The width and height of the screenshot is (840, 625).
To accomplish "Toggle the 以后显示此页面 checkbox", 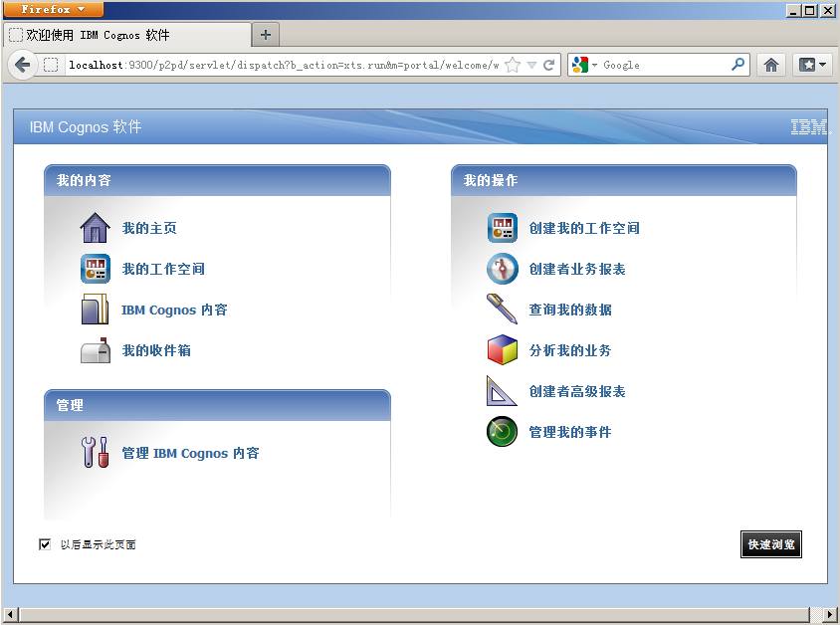I will click(x=45, y=544).
